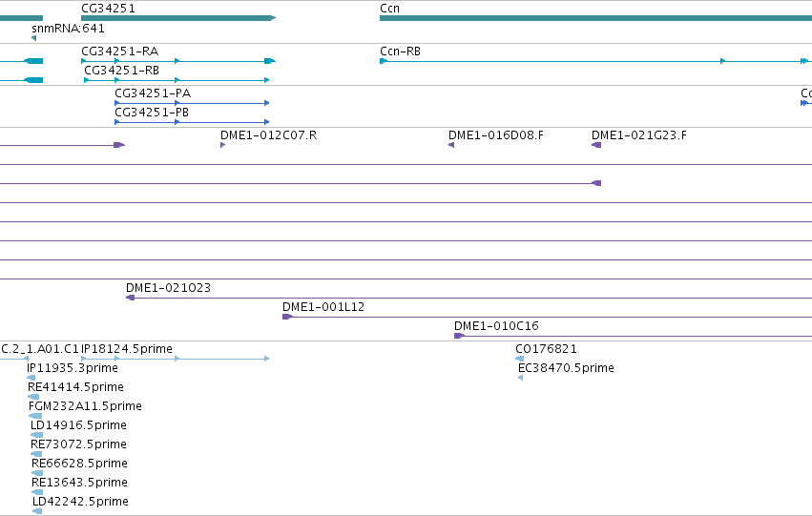Image resolution: width=812 pixels, height=516 pixels.
Task: Click the C.2_1.A01.C1 EST label
Action: (x=40, y=349)
